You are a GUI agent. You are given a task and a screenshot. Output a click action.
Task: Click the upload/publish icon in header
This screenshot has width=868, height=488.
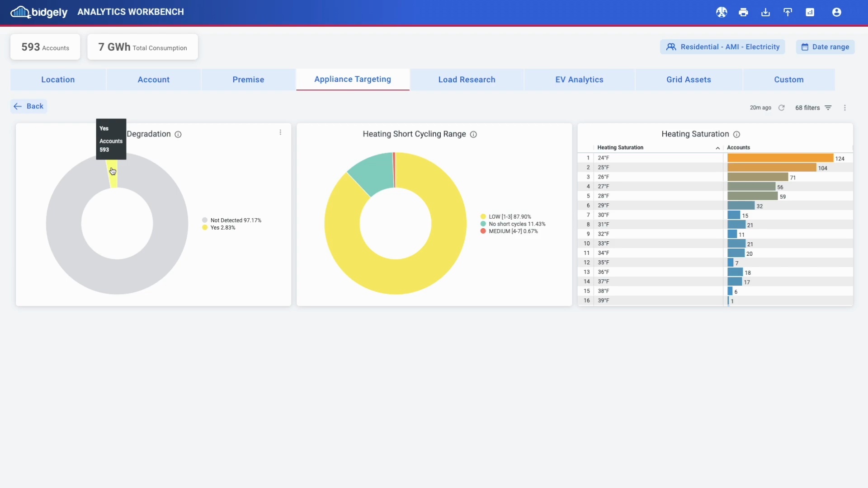coord(788,12)
